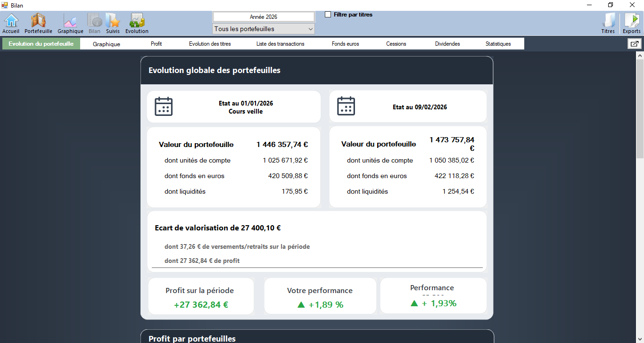
Task: Open the Graphique chart toolbar icon
Action: click(x=70, y=22)
